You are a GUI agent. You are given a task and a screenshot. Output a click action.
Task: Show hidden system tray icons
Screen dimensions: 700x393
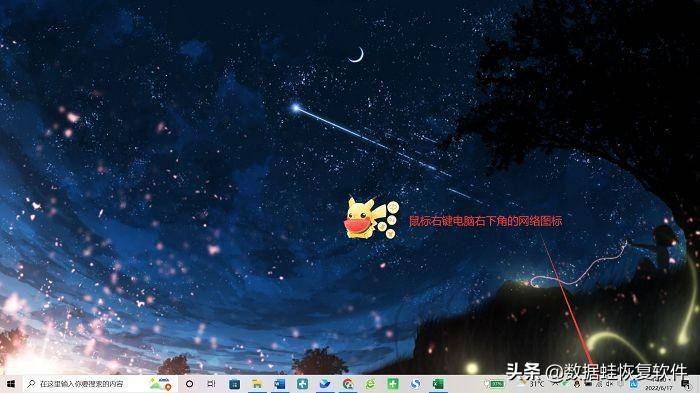tap(555, 384)
